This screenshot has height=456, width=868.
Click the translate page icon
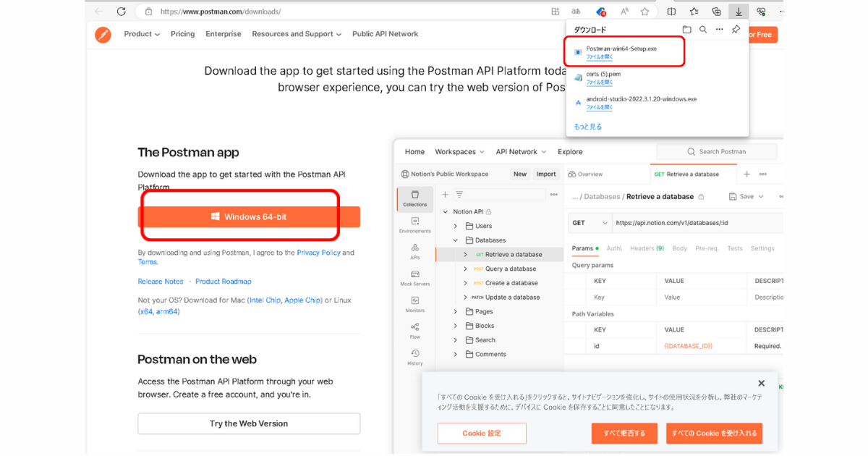tap(576, 12)
